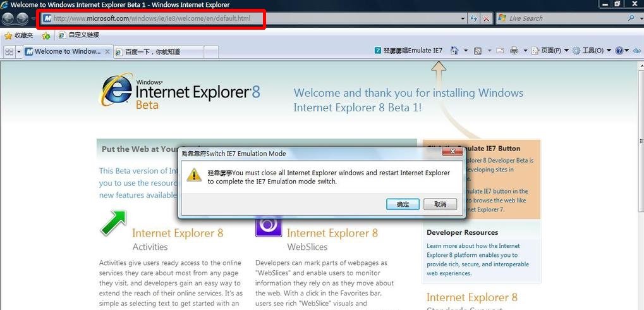Click 确定 in the emulation dialog
This screenshot has height=310, width=644.
[403, 204]
